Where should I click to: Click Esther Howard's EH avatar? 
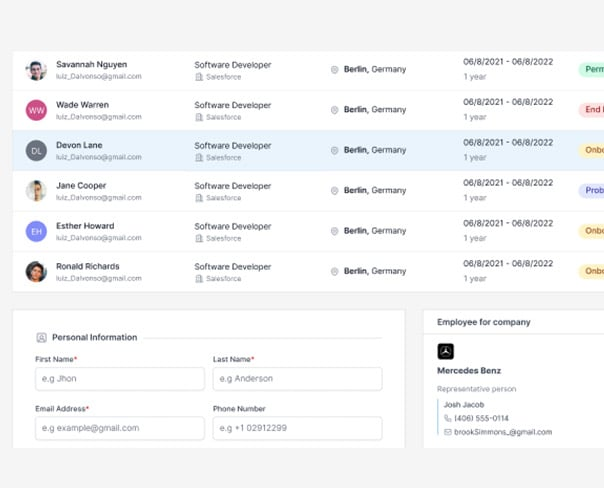point(36,231)
